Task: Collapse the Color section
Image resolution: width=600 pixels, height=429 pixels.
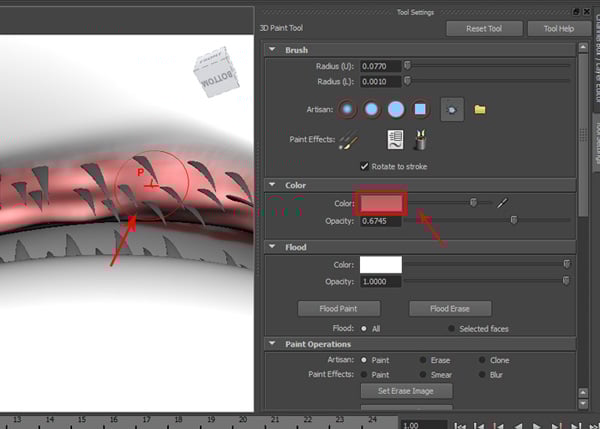Action: tap(272, 184)
